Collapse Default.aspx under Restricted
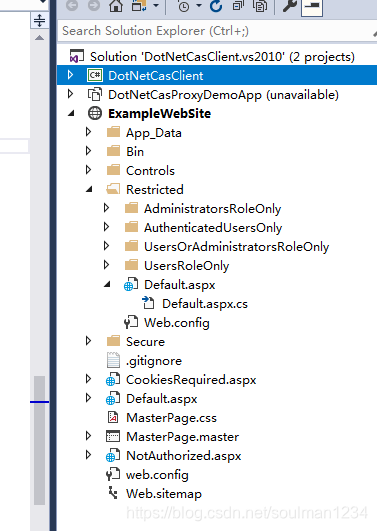The width and height of the screenshot is (377, 531). coord(107,284)
